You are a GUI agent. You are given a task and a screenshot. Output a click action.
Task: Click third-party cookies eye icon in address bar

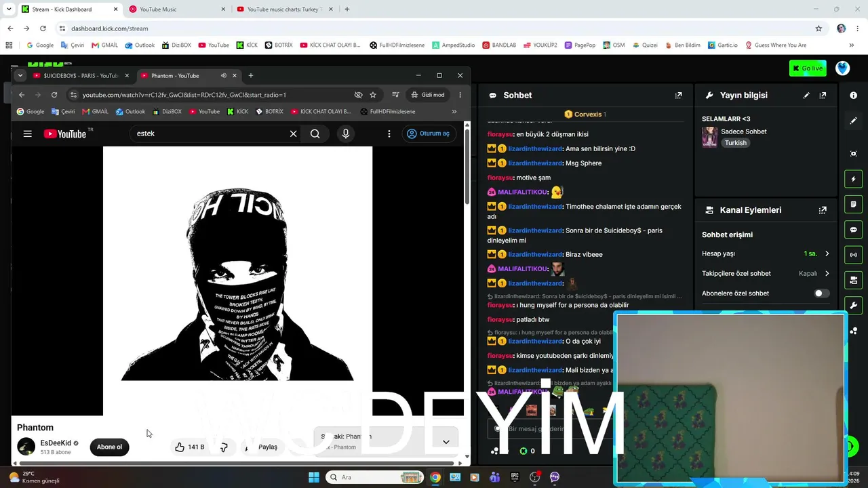point(358,95)
